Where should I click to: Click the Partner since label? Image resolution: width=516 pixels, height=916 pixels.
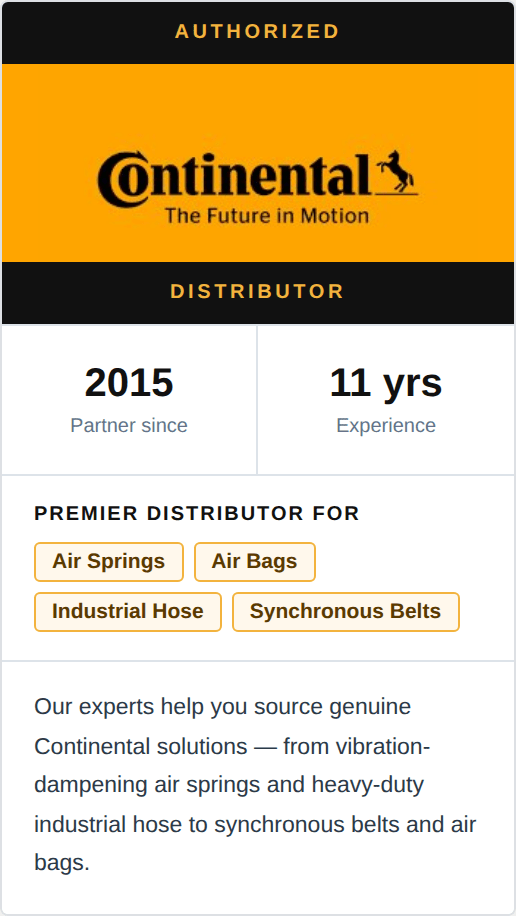(129, 425)
